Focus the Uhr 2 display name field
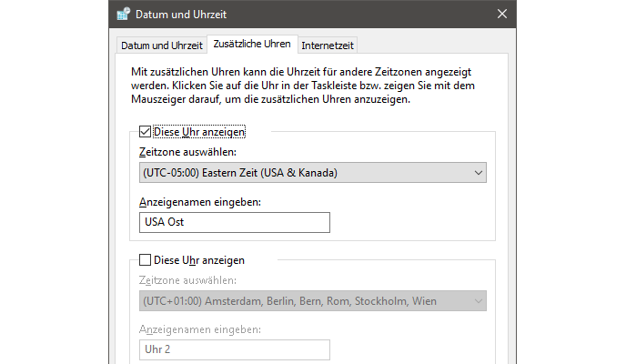The image size is (626, 364). [234, 349]
